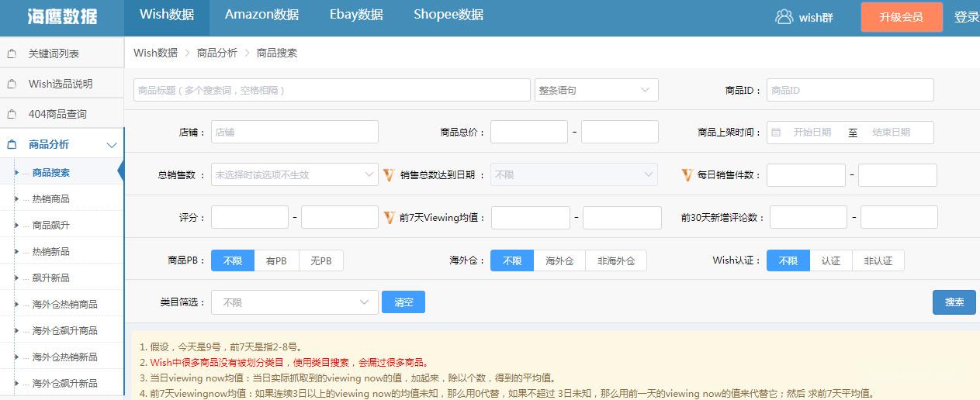Click the bag icon beside Wish选品说明

coord(12,84)
